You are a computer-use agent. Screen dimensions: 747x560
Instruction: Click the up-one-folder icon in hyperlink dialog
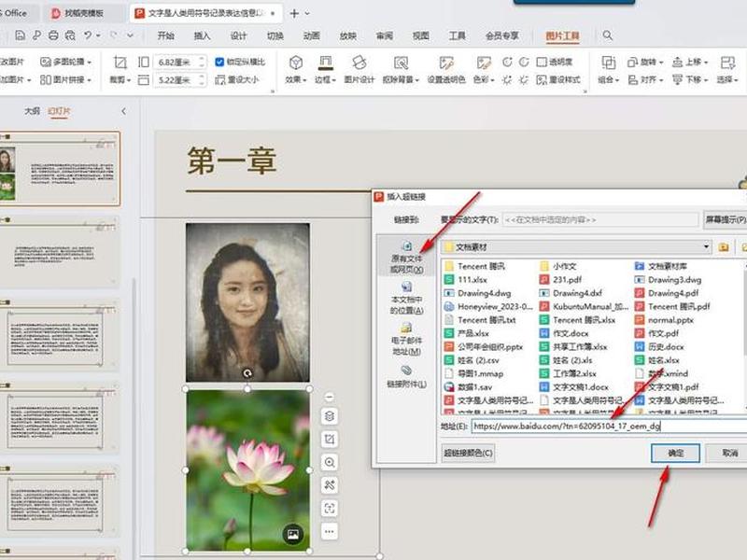coord(724,246)
